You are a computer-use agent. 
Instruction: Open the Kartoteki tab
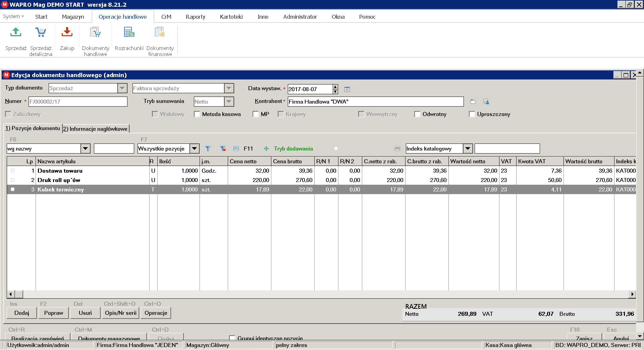[231, 17]
